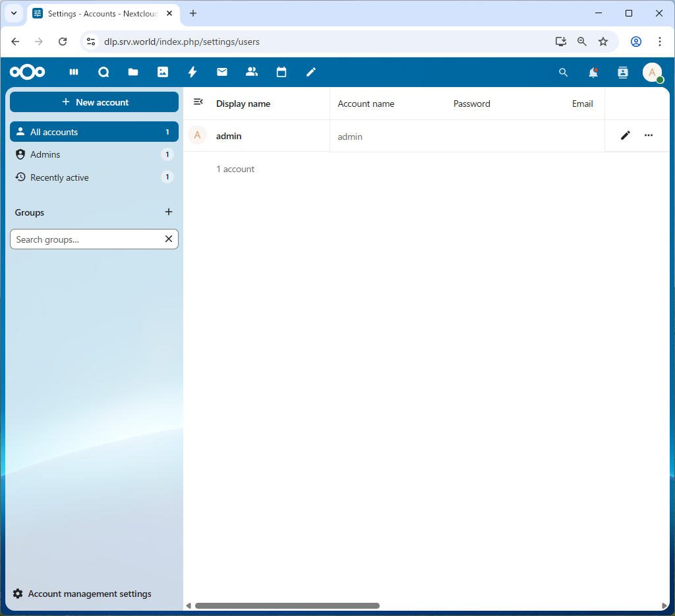Open the dashboard grid icon
The height and width of the screenshot is (616, 675).
click(x=74, y=72)
